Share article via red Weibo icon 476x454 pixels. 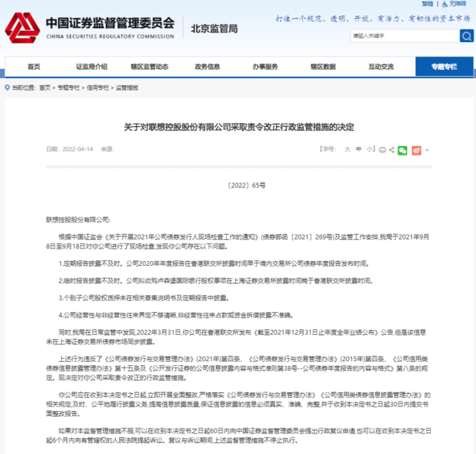(416, 149)
